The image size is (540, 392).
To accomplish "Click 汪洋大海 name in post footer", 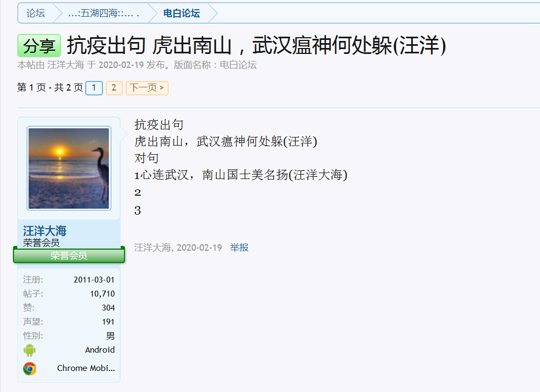I will [153, 247].
